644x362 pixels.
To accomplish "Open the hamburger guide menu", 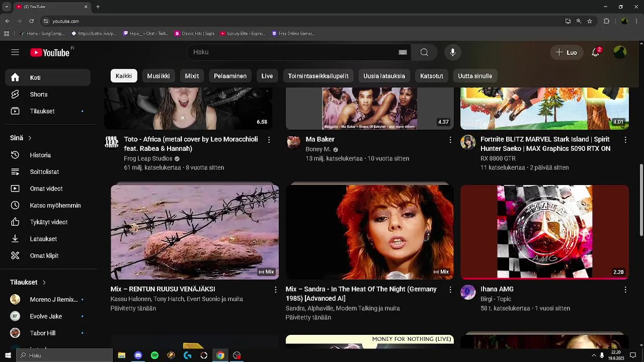I will (15, 52).
